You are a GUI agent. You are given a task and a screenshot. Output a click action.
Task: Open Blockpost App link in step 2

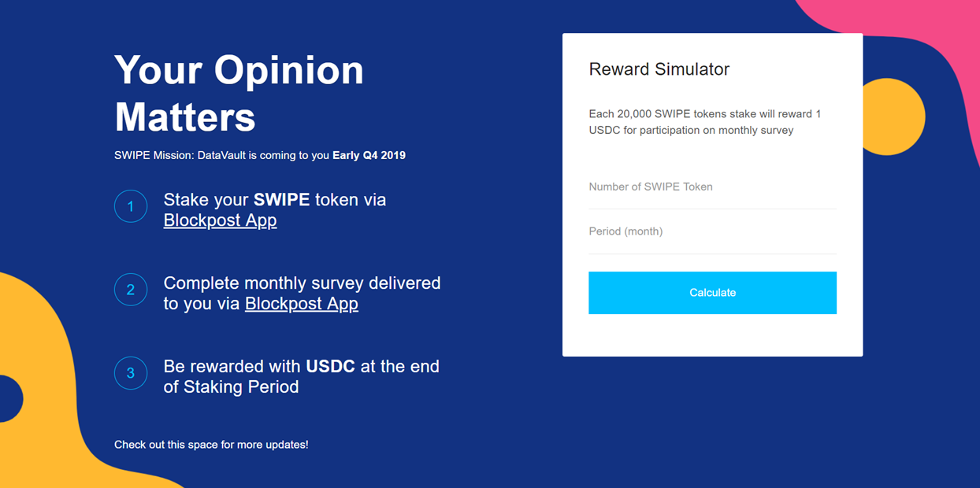point(301,304)
